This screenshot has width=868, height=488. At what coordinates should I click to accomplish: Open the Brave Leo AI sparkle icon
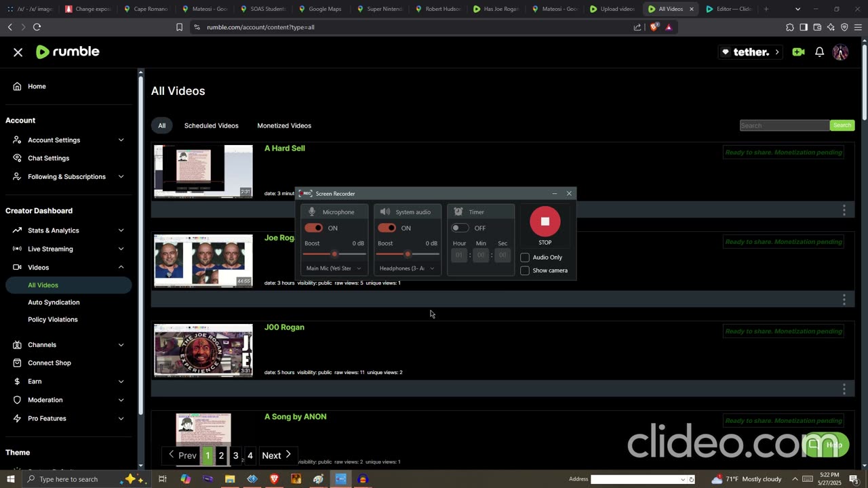click(831, 27)
